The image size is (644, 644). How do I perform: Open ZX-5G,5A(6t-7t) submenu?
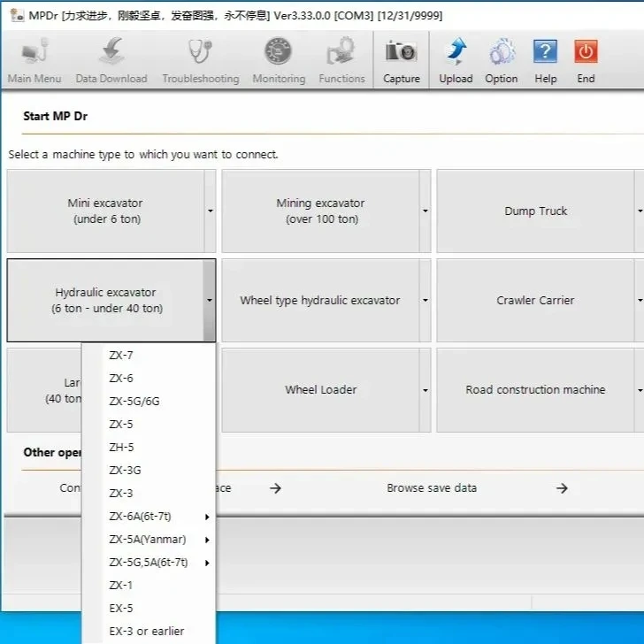tap(149, 563)
